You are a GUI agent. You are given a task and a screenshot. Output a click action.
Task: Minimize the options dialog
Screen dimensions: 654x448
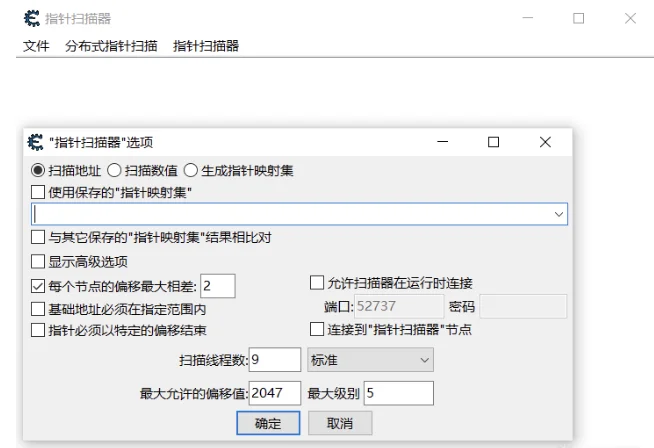click(x=443, y=142)
